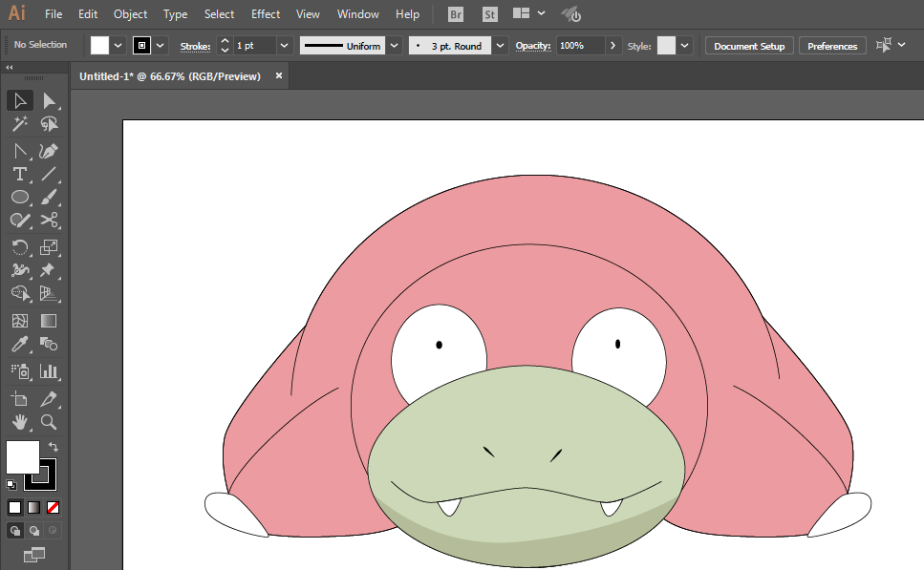The height and width of the screenshot is (570, 924).
Task: Activate the Scissors tool
Action: tap(49, 221)
